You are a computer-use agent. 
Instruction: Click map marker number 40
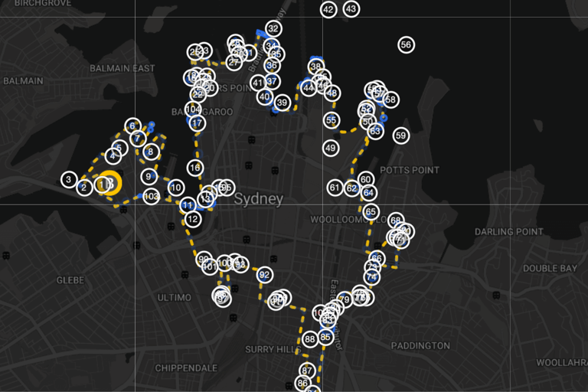(x=265, y=96)
